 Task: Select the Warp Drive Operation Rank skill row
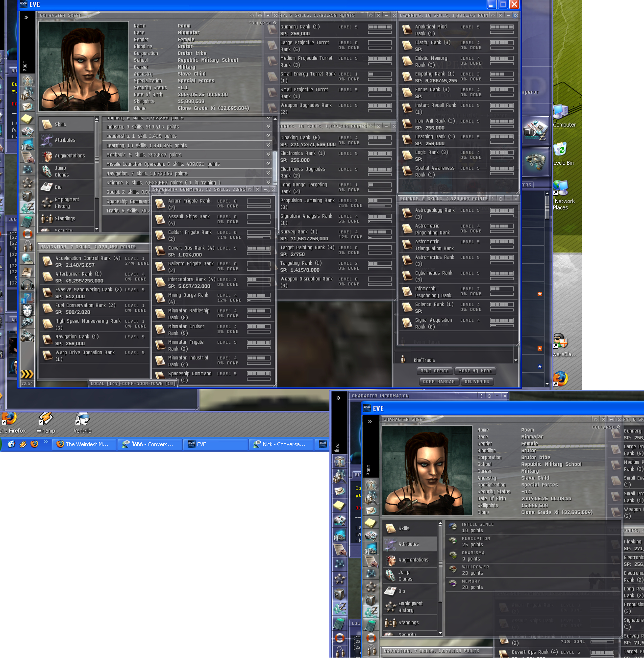pyautogui.click(x=95, y=356)
